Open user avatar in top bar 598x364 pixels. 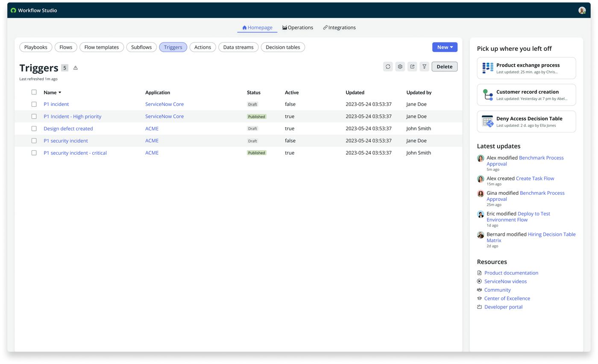tap(582, 10)
